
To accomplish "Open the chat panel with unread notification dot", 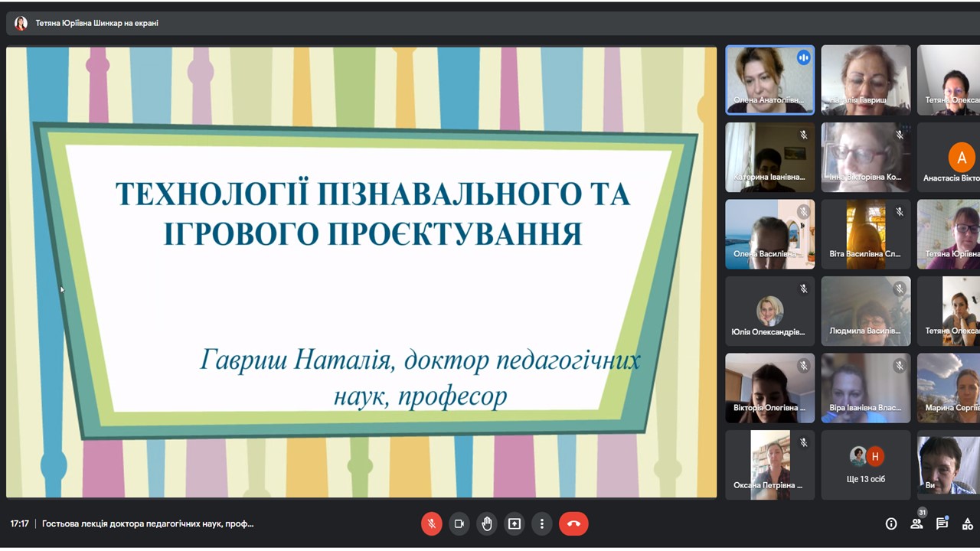I will pyautogui.click(x=942, y=523).
